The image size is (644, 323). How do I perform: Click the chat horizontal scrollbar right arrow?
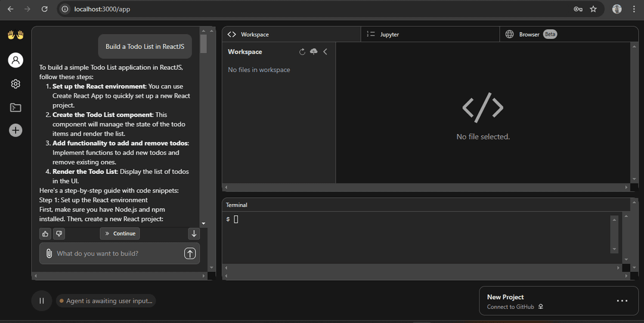[x=203, y=276]
